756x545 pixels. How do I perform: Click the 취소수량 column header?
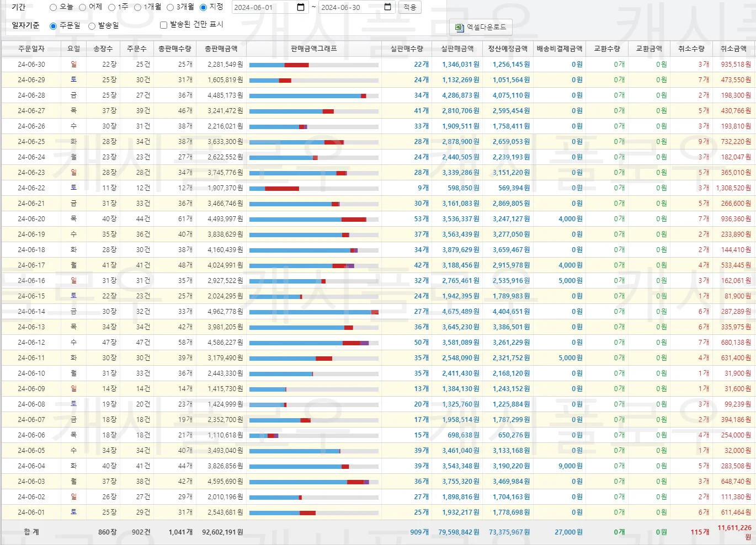click(691, 49)
